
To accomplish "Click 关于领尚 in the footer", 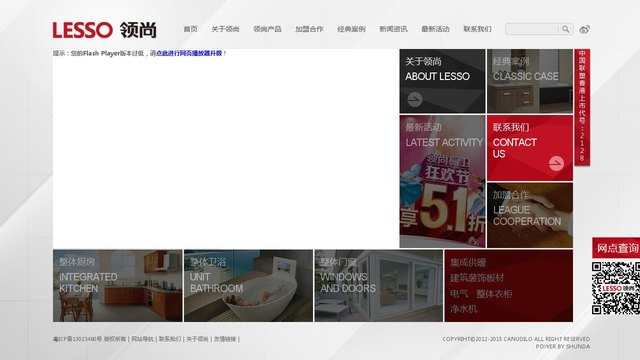I will click(x=197, y=339).
